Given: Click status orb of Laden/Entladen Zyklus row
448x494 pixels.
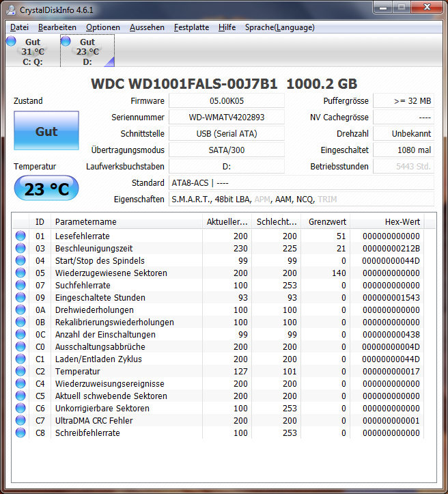Looking at the screenshot, I should click(20, 359).
